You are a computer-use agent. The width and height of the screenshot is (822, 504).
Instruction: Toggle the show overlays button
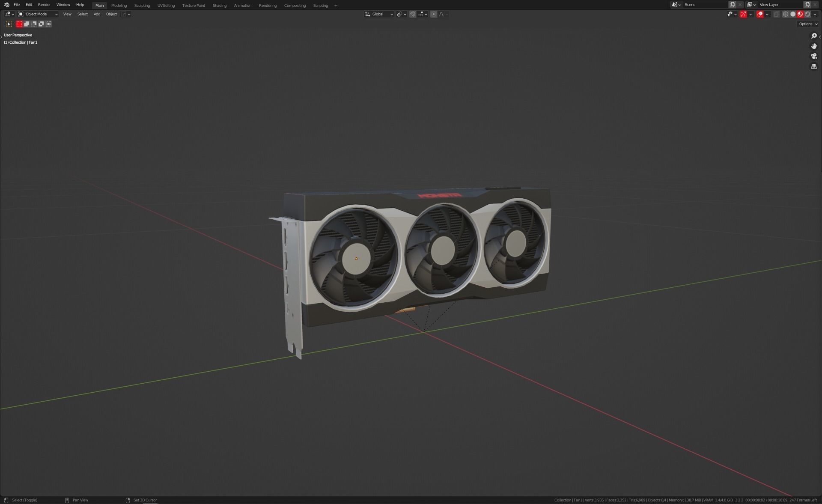(x=760, y=14)
